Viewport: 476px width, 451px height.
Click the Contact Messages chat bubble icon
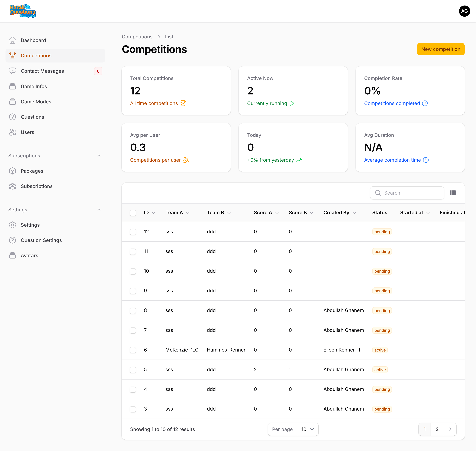coord(12,71)
